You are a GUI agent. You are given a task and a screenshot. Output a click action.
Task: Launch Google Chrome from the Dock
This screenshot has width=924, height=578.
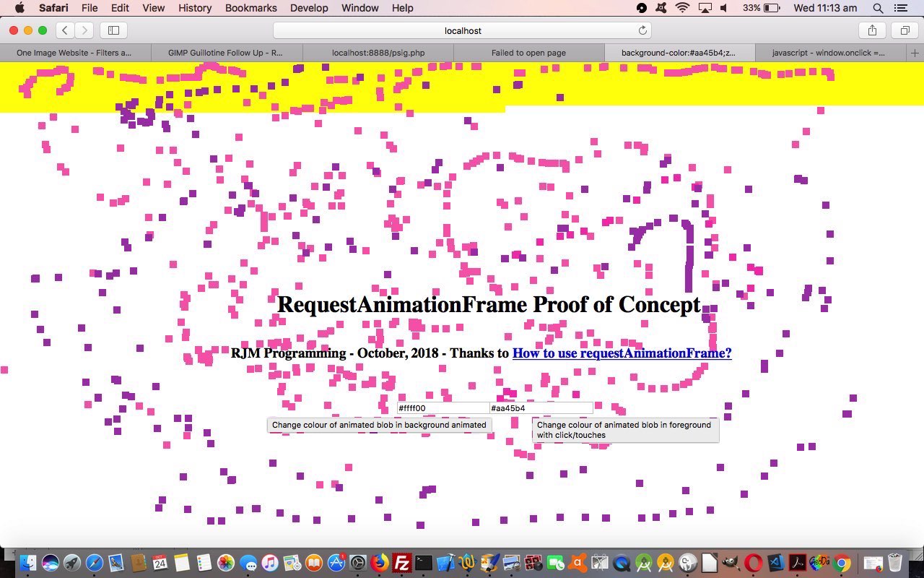coord(841,562)
